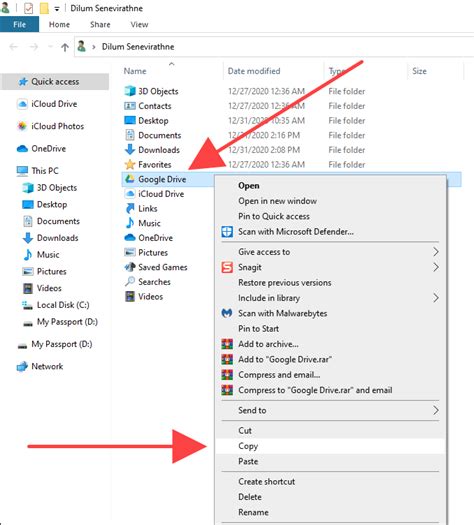Image resolution: width=474 pixels, height=525 pixels.
Task: Click the Links folder icon
Action: pyautogui.click(x=130, y=209)
